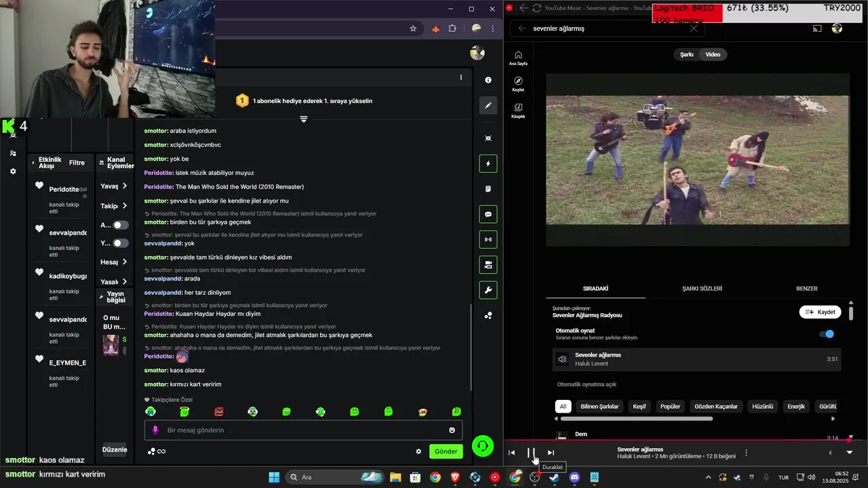This screenshot has height=488, width=868.
Task: Select the All filter chip
Action: pyautogui.click(x=562, y=407)
